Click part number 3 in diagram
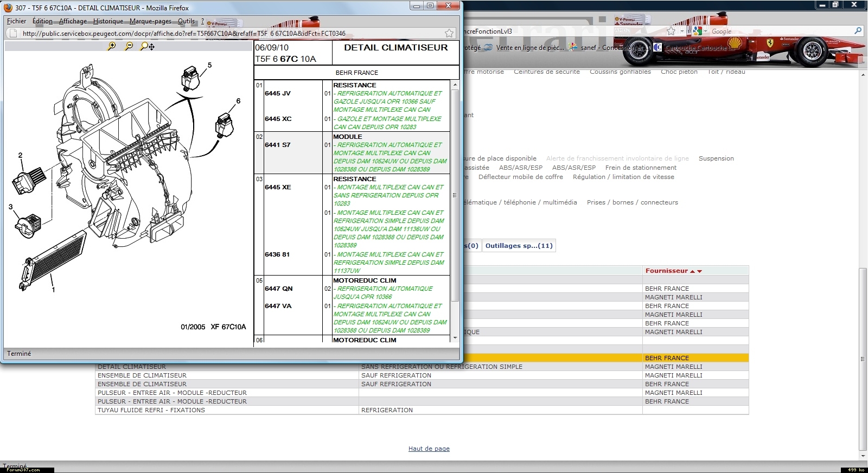Viewport: 868px width, 473px height. pyautogui.click(x=11, y=207)
